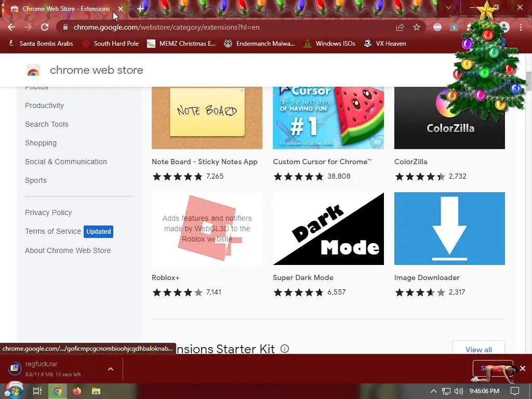Open the Chrome three-dot menu

pos(521,27)
